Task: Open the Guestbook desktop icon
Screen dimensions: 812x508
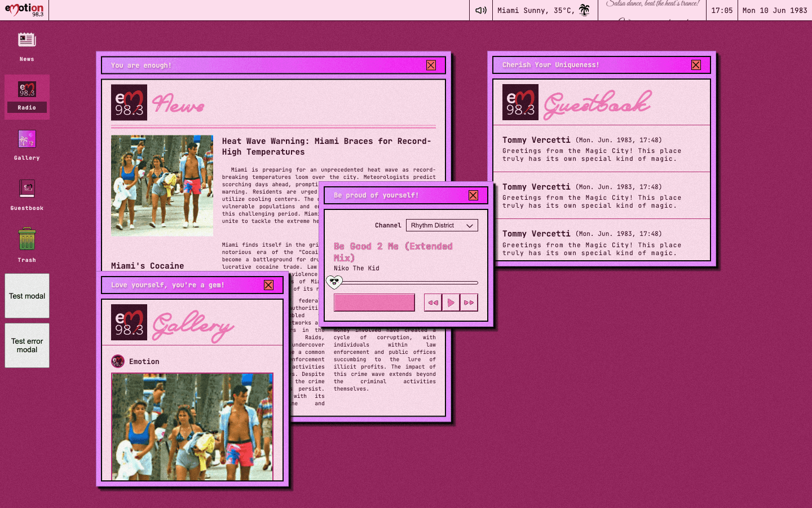Action: [x=27, y=195]
